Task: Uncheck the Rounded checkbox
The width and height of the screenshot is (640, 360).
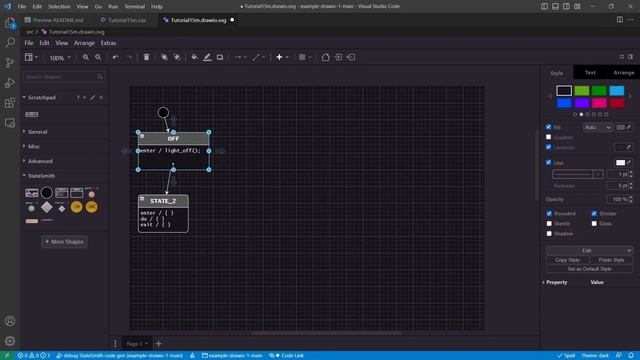Action: click(549, 213)
